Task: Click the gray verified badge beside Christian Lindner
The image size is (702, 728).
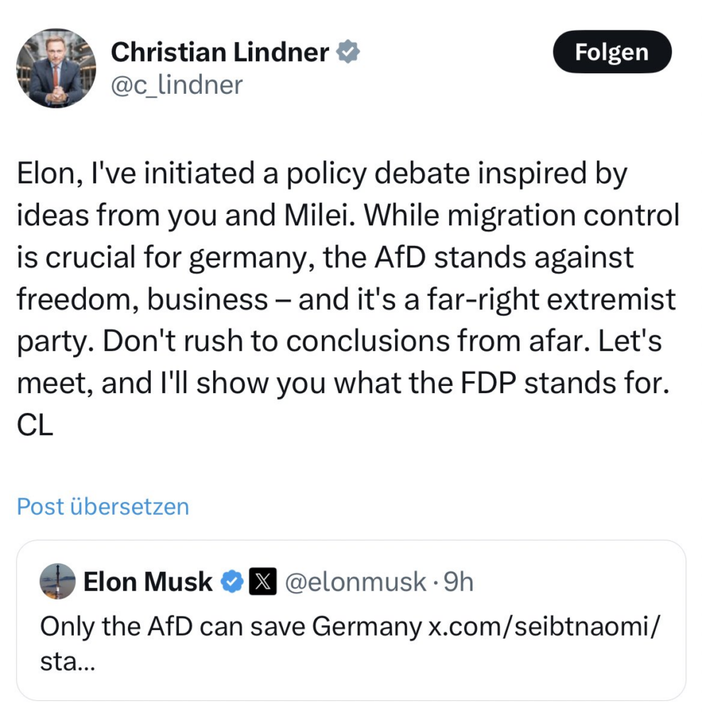Action: 348,51
